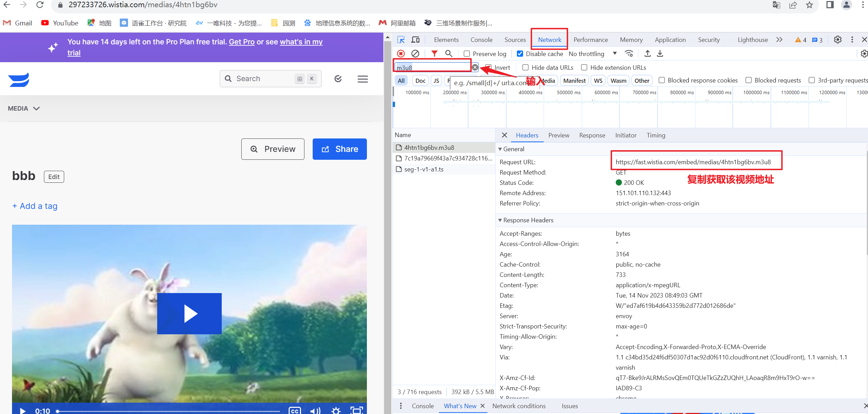Filter by Manifest type
Viewport: 868px width, 414px height.
[574, 80]
